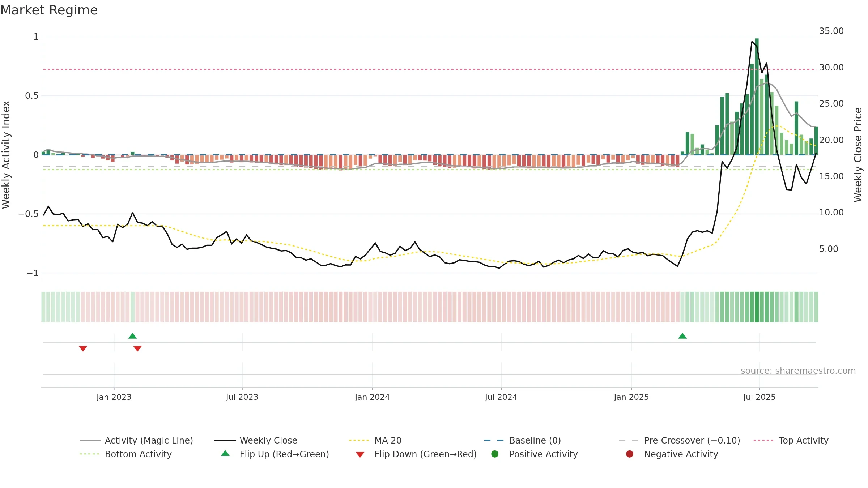Viewport: 868px width, 488px height.
Task: Click the tallest green activity bar near Jul 2025
Action: click(x=757, y=97)
